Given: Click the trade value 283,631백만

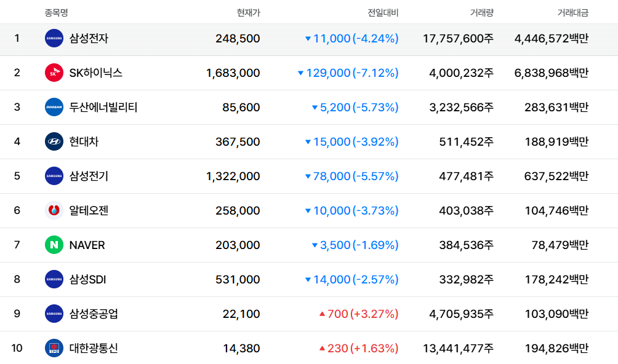Looking at the screenshot, I should (556, 108).
